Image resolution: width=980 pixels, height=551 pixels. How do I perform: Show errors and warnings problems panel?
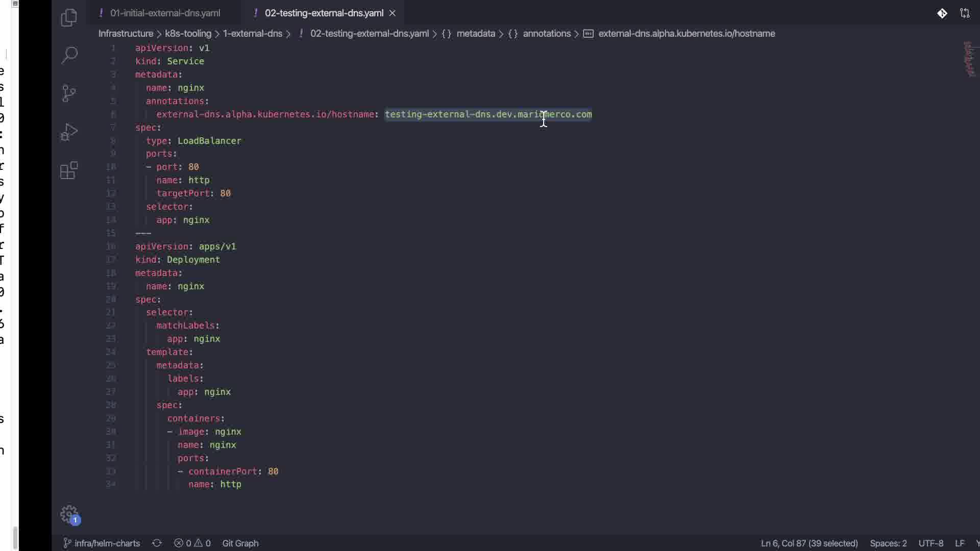pyautogui.click(x=192, y=543)
